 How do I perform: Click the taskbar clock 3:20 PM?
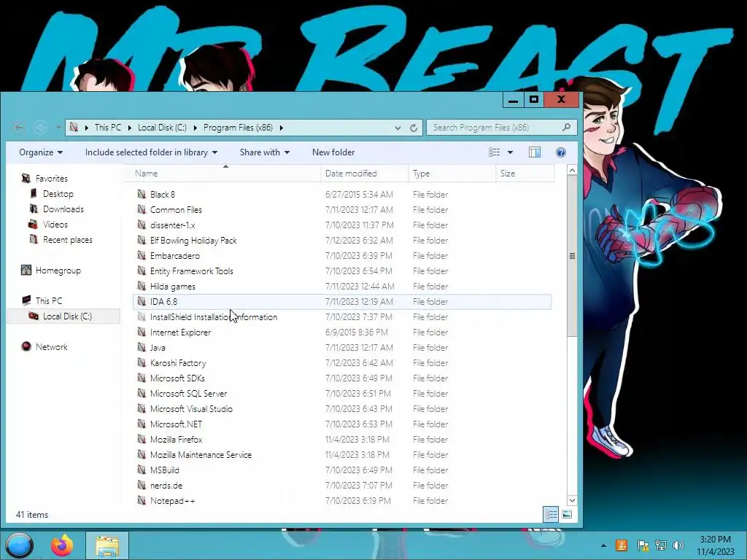pyautogui.click(x=715, y=540)
